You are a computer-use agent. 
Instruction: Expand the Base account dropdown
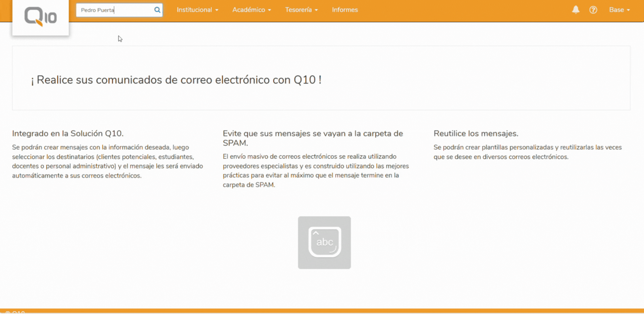click(619, 10)
